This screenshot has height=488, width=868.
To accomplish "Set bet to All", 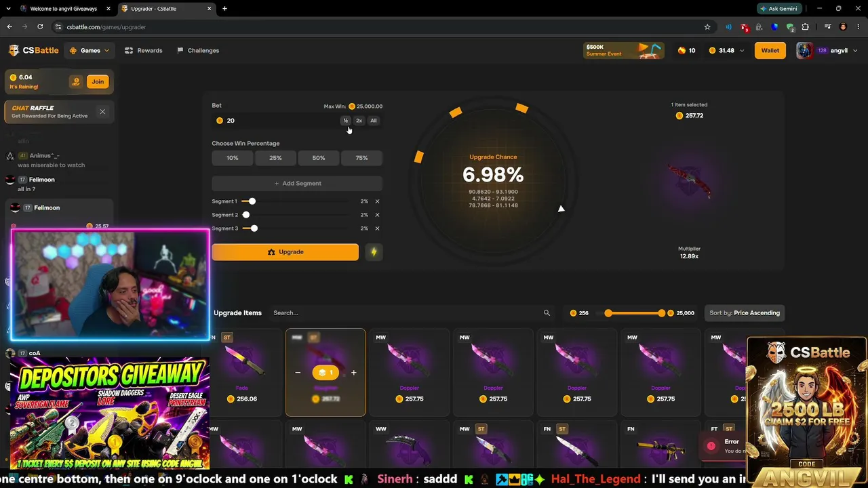I will click(x=373, y=121).
